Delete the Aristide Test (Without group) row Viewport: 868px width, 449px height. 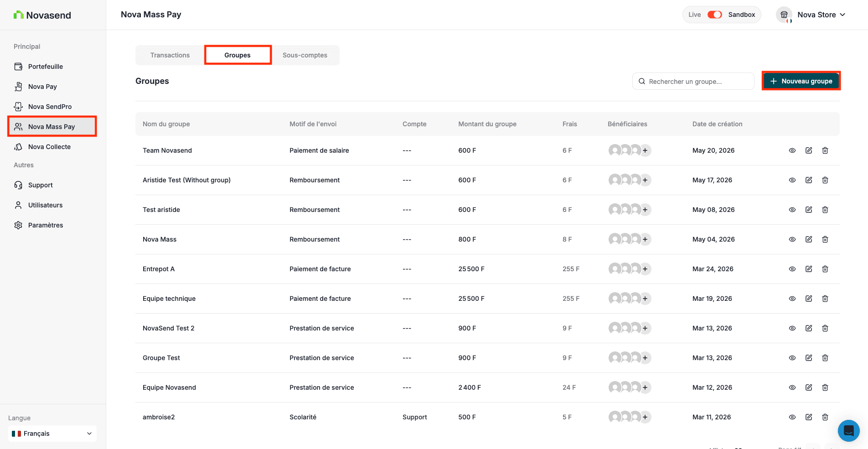tap(825, 180)
